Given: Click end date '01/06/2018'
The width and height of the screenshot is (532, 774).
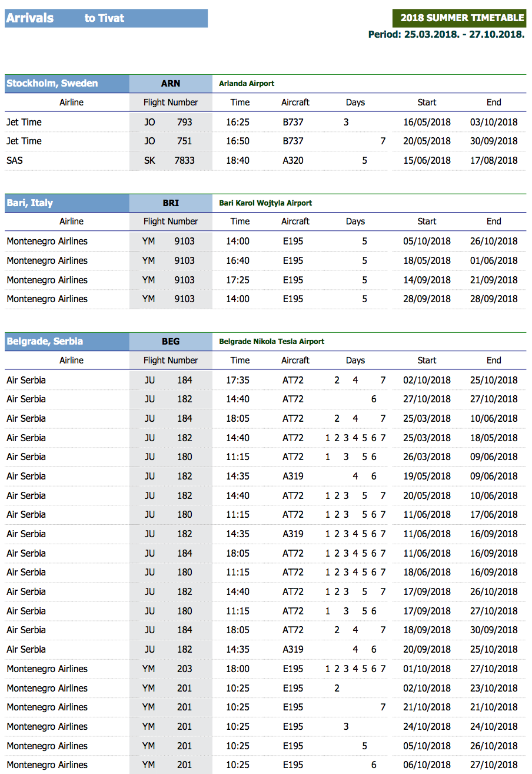Looking at the screenshot, I should pos(494,261).
